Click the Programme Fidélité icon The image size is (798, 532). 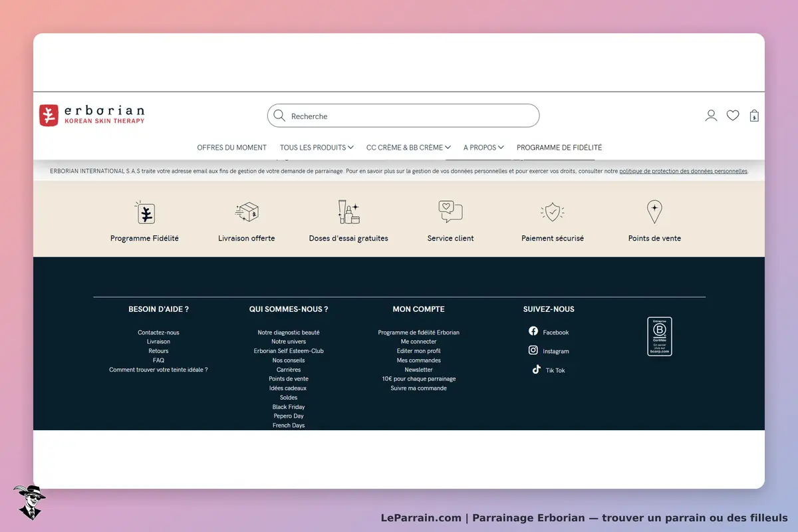coord(144,213)
